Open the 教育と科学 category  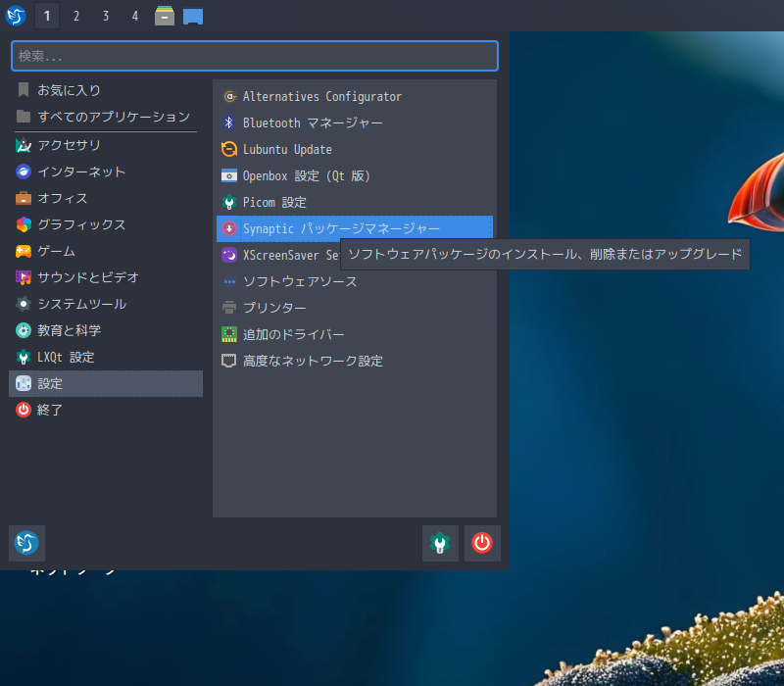click(106, 330)
